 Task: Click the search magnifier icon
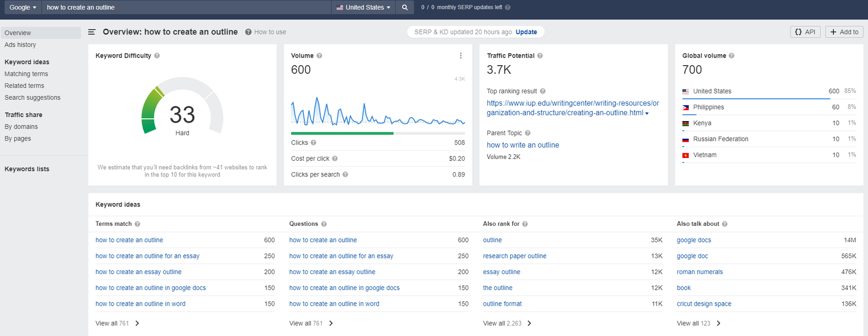click(404, 8)
